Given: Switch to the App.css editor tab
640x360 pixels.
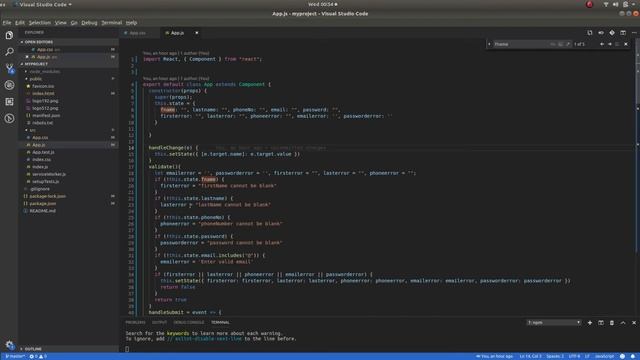Looking at the screenshot, I should 138,33.
